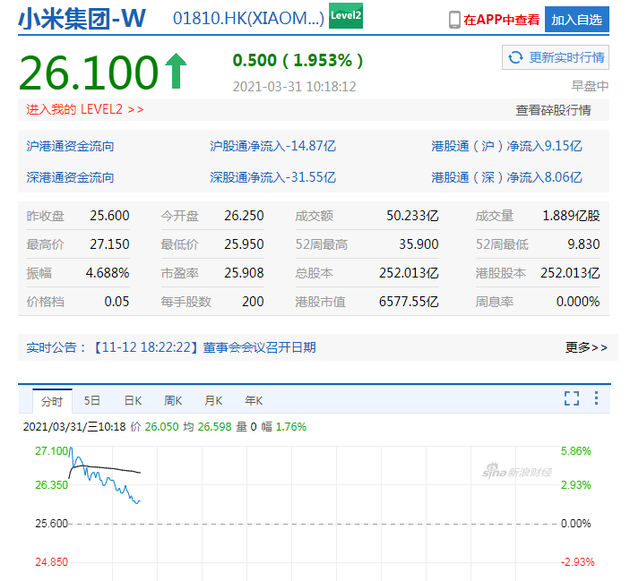The width and height of the screenshot is (630, 581).
Task: Open 沪港通资金流向 link
Action: [70, 146]
